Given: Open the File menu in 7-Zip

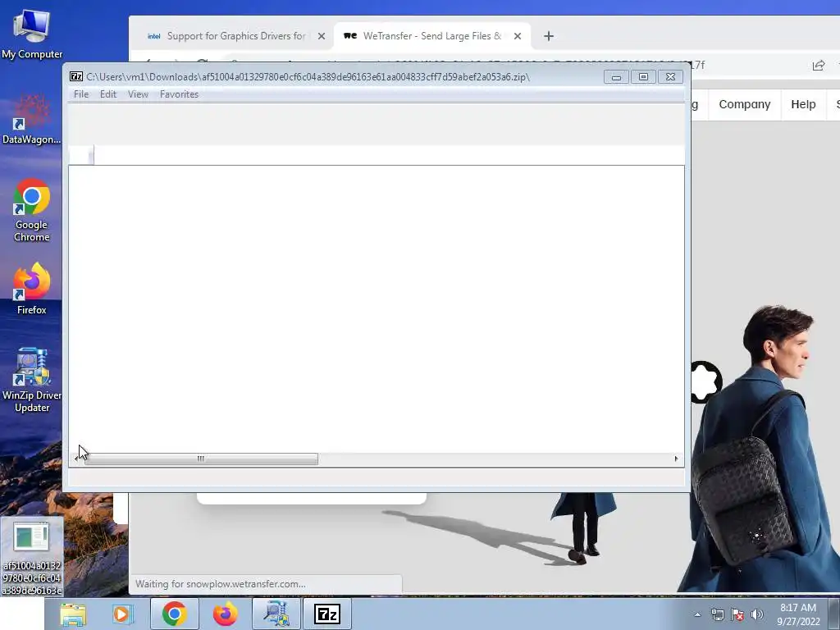Looking at the screenshot, I should pos(81,94).
